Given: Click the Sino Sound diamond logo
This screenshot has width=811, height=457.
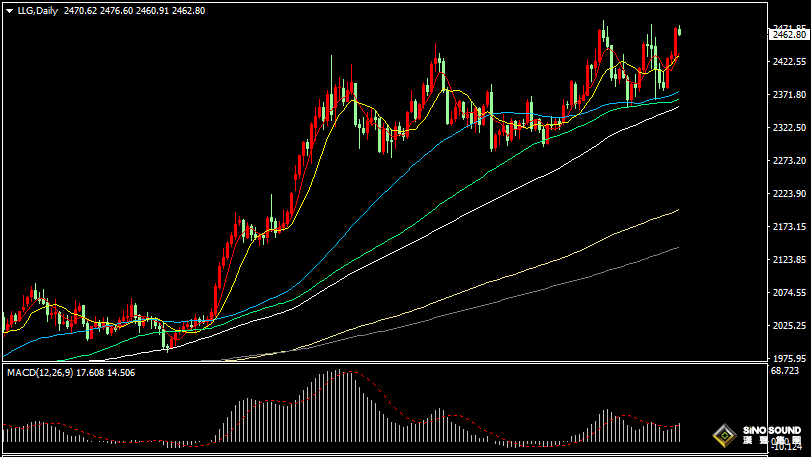Looking at the screenshot, I should pyautogui.click(x=725, y=436).
